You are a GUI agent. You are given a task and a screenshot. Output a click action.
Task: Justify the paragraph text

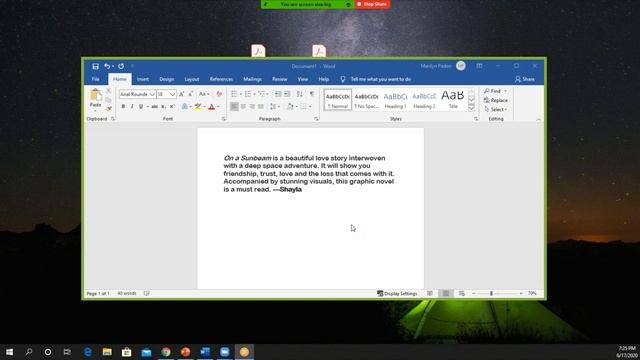261,107
